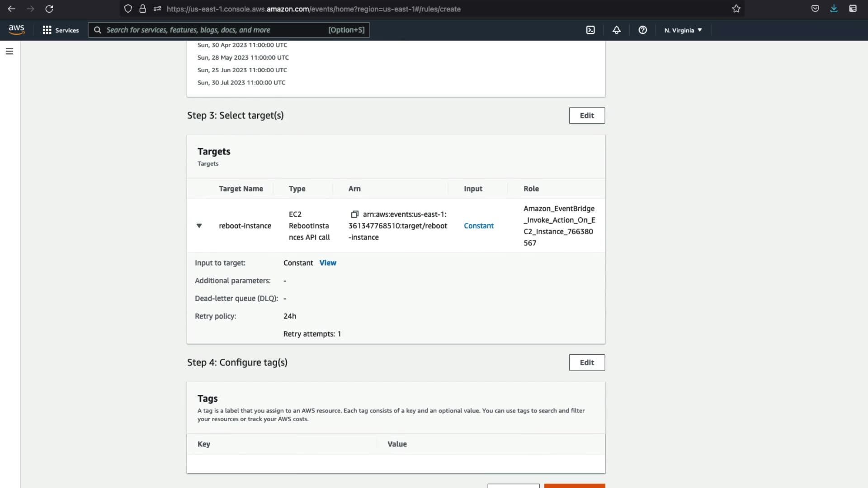Reload the browser page
This screenshot has width=868, height=488.
click(x=49, y=9)
